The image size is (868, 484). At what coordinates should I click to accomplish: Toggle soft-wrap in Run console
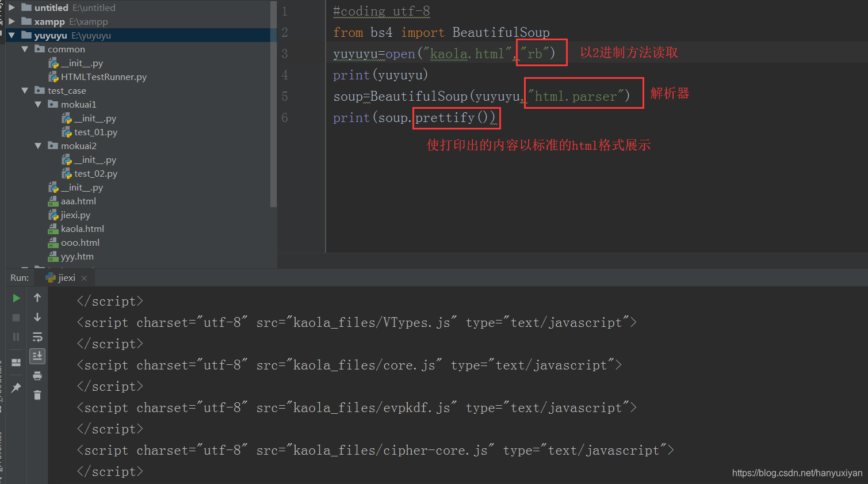(x=37, y=337)
